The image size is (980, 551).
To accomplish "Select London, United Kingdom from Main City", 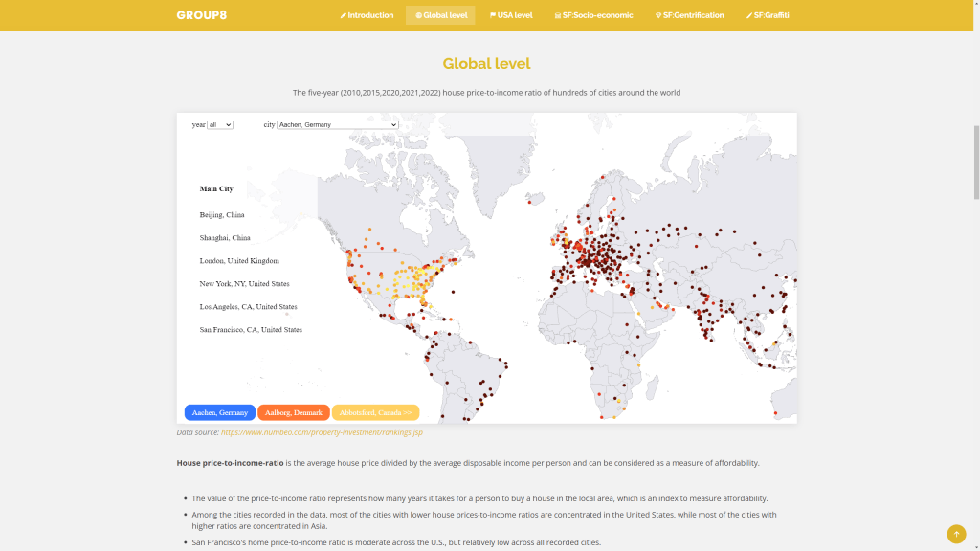I will coord(239,261).
